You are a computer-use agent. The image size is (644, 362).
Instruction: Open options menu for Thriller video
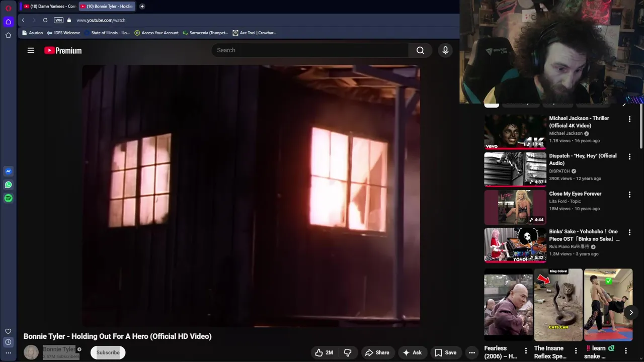629,119
